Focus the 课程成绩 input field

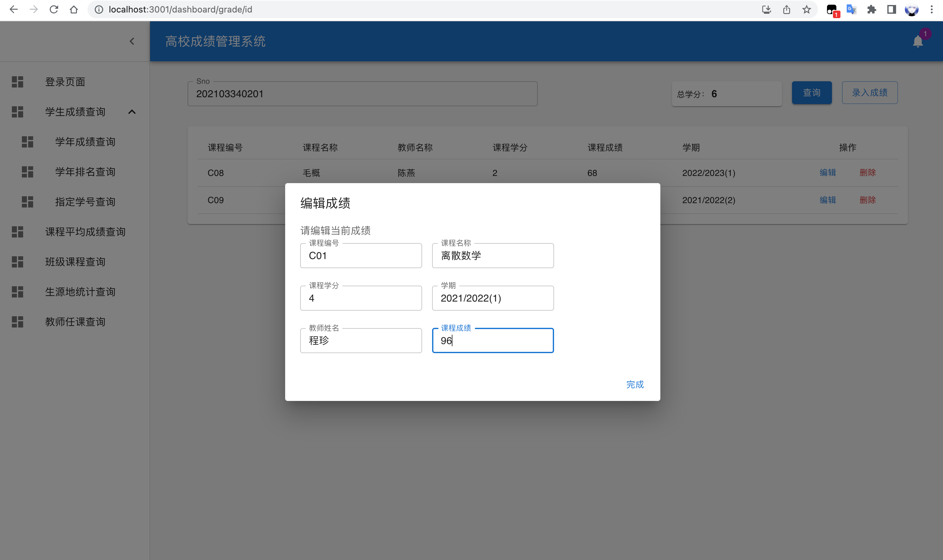tap(493, 341)
